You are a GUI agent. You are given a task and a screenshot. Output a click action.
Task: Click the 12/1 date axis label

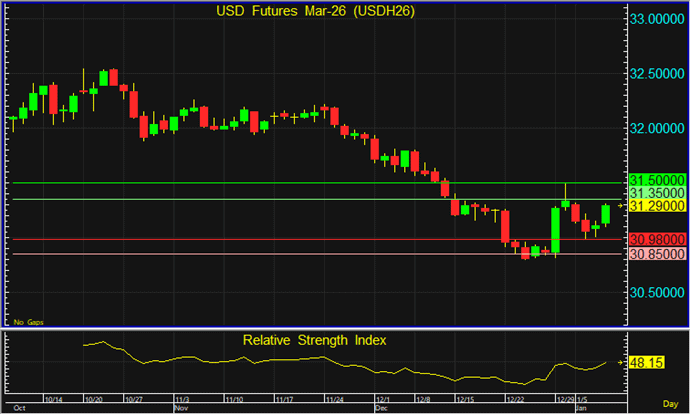(x=383, y=400)
